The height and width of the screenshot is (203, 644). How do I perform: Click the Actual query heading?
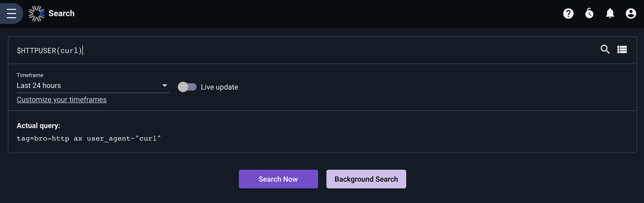pos(38,126)
